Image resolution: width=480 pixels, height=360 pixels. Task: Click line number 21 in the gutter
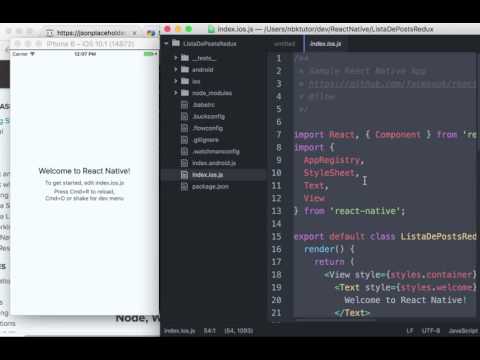pos(276,313)
